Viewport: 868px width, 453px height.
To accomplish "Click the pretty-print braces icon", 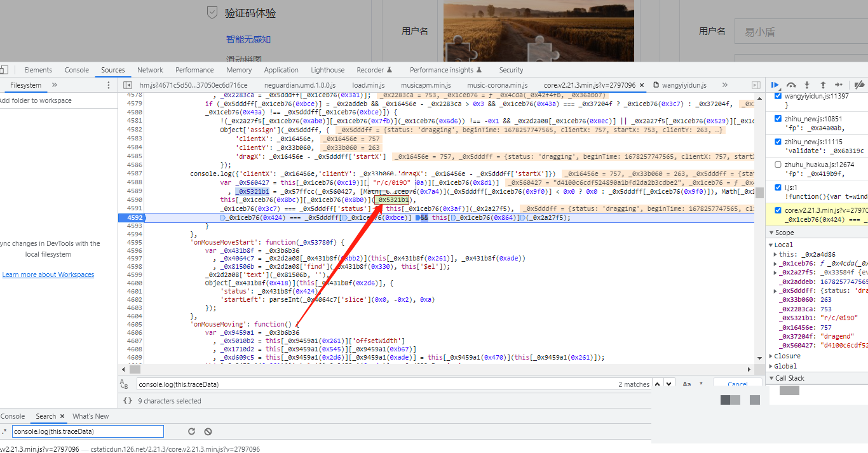I will pos(128,401).
